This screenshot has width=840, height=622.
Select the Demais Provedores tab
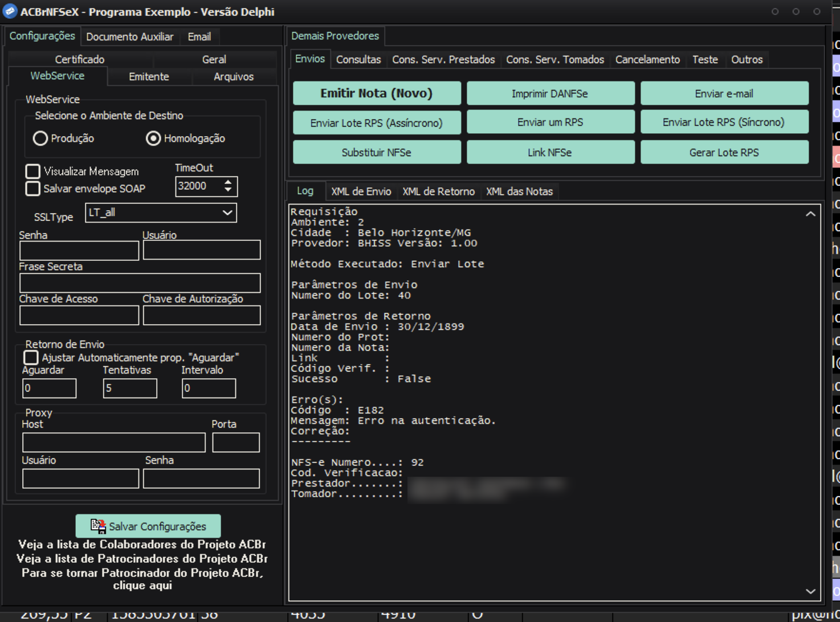tap(335, 36)
